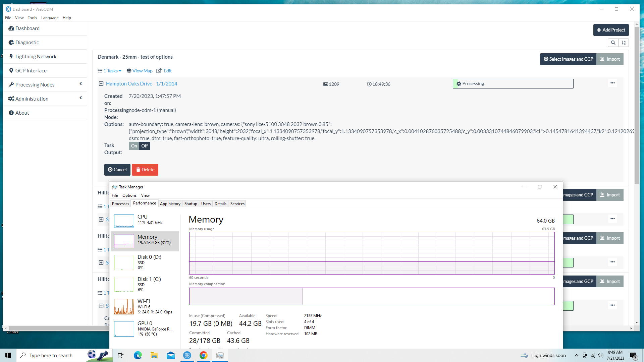Switch Task Output to Off

pyautogui.click(x=145, y=146)
